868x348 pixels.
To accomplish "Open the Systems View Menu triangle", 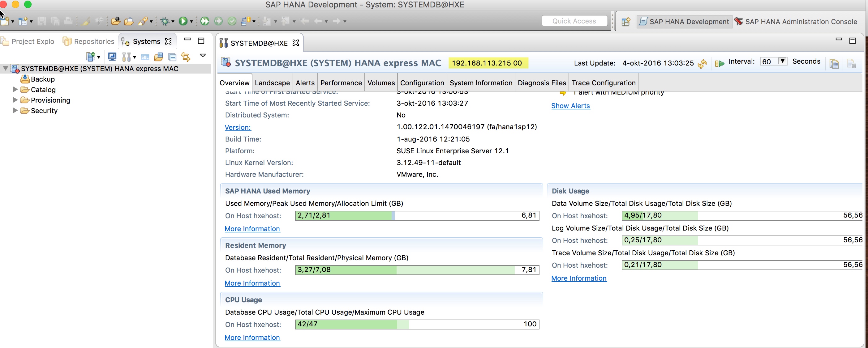I will pyautogui.click(x=203, y=55).
